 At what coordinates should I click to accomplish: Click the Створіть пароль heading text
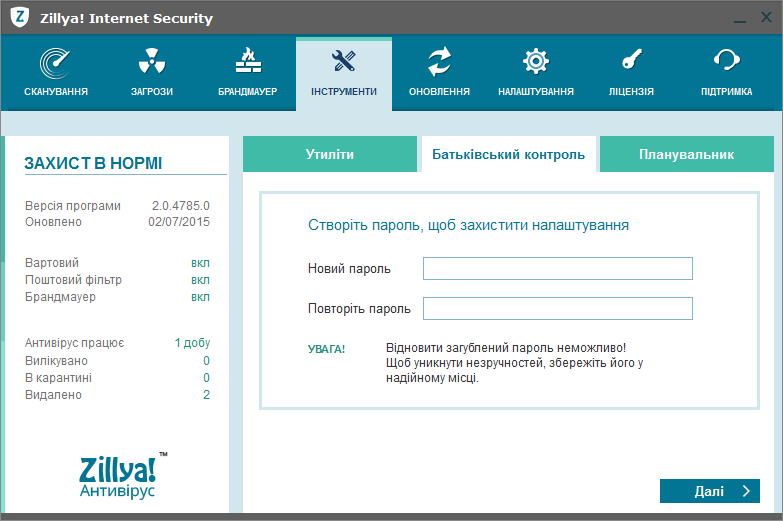[x=468, y=225]
